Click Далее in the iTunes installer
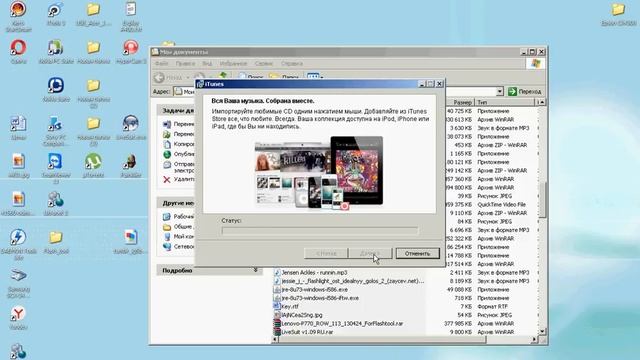This screenshot has width=640, height=360. click(370, 253)
